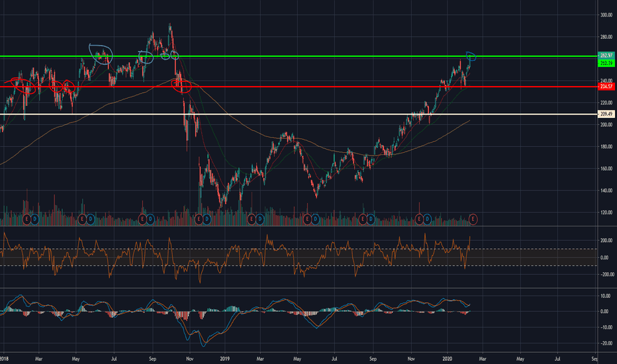Click the 280.00 price axis label
Viewport: 617px width, 364px height.
point(606,37)
